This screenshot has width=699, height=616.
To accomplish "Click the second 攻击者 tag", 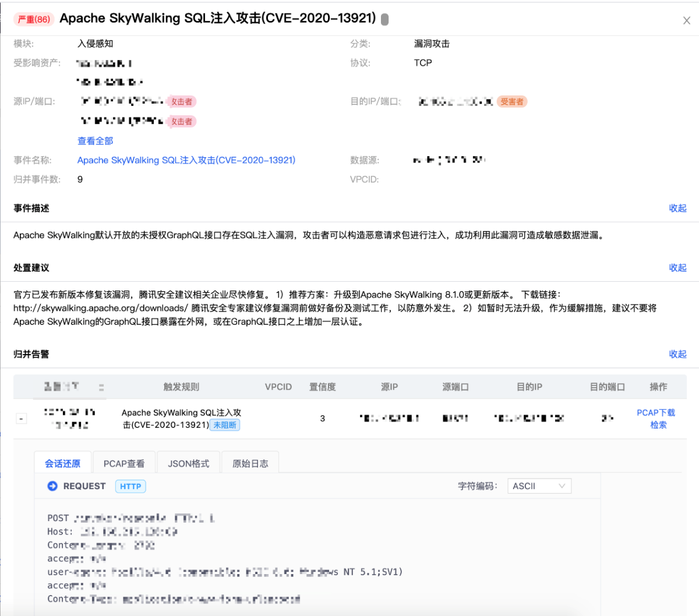I will [x=181, y=122].
